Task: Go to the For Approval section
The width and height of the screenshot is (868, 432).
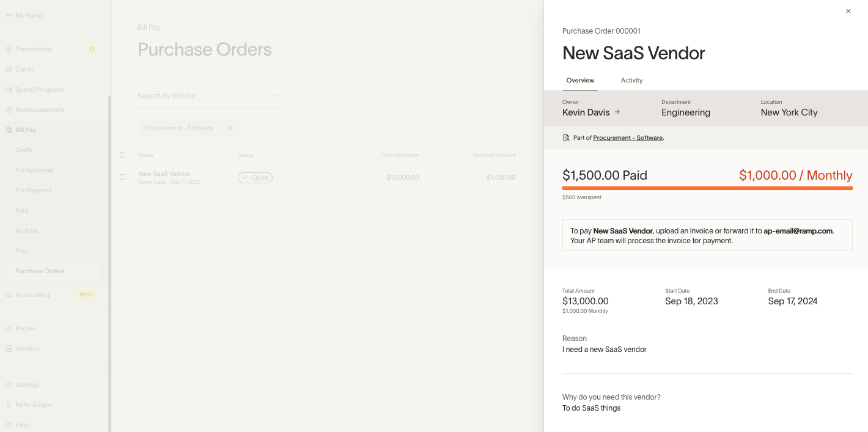Action: click(34, 170)
